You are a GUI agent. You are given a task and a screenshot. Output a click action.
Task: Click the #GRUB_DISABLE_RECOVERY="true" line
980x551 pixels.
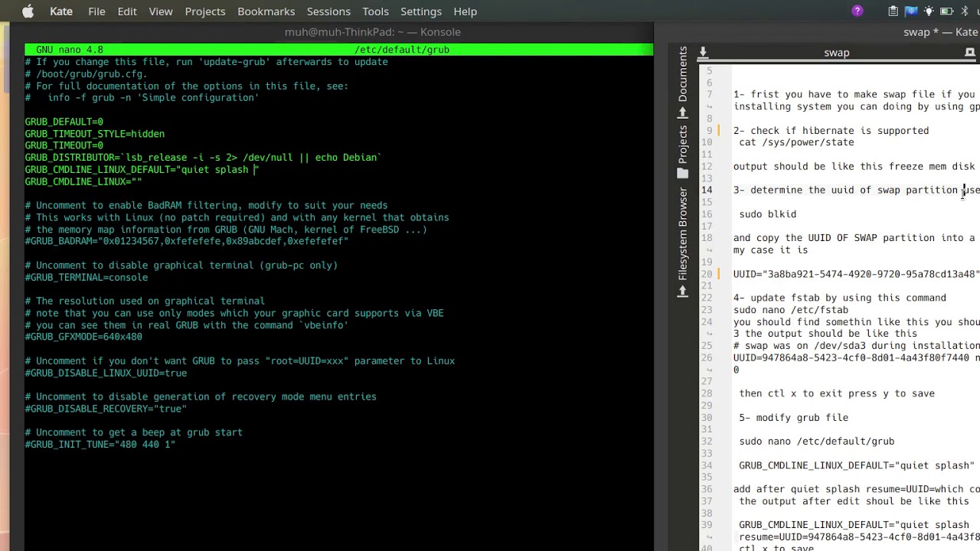pyautogui.click(x=106, y=409)
